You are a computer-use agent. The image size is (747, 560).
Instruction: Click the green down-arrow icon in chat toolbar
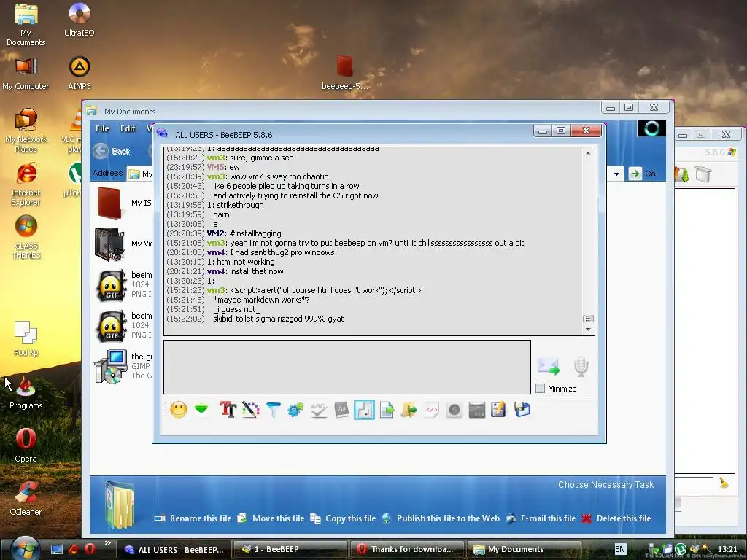click(201, 409)
